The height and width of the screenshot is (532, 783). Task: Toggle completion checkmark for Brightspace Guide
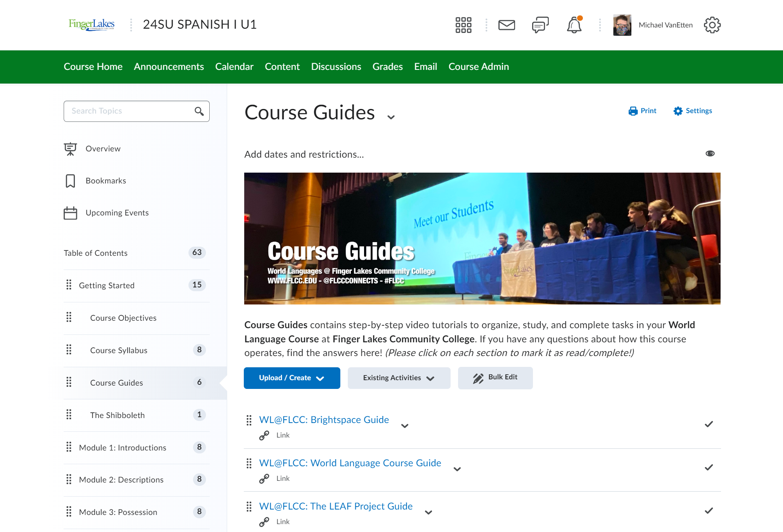coord(709,424)
